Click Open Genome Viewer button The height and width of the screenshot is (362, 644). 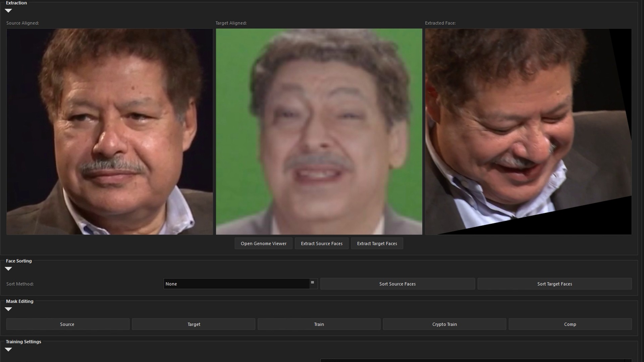[x=263, y=244]
